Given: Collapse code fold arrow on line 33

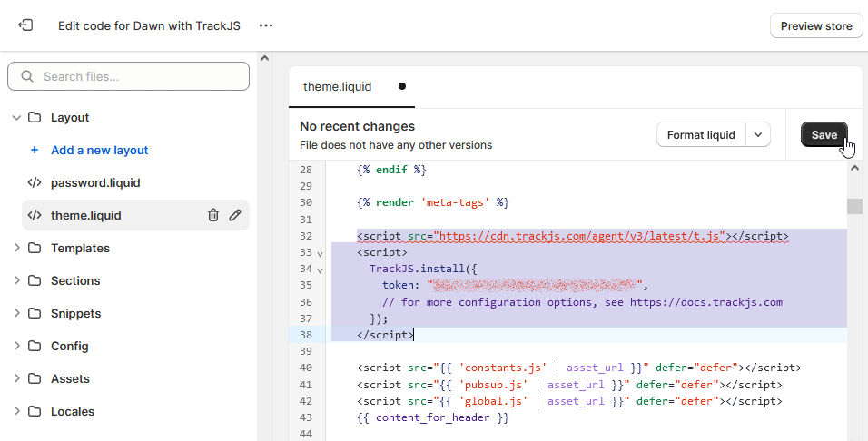Looking at the screenshot, I should coord(320,254).
